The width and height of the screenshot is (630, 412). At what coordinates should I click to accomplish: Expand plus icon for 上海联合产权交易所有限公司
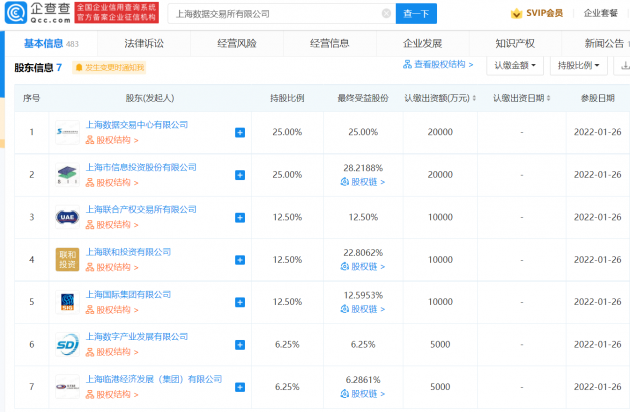[x=240, y=218]
